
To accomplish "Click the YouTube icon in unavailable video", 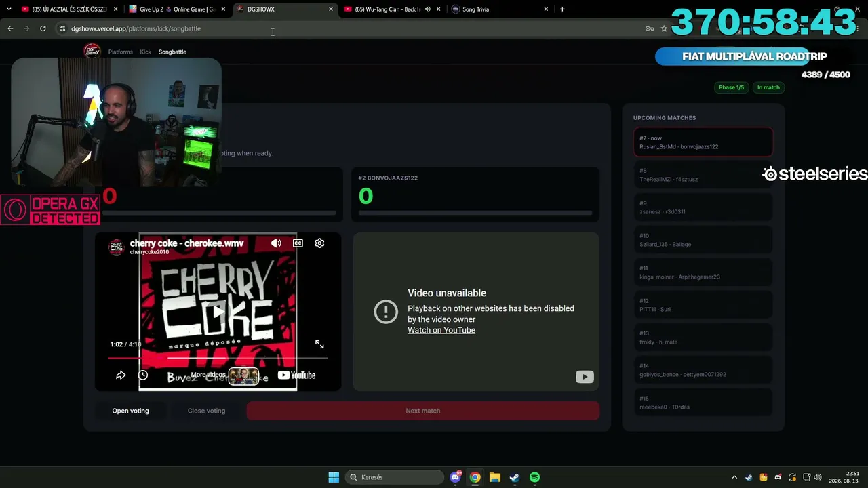I will (x=585, y=377).
